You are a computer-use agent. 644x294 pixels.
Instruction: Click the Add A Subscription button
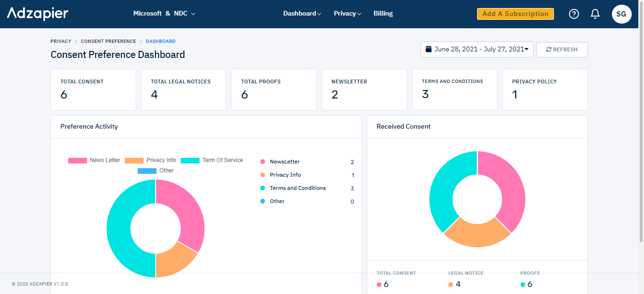515,14
